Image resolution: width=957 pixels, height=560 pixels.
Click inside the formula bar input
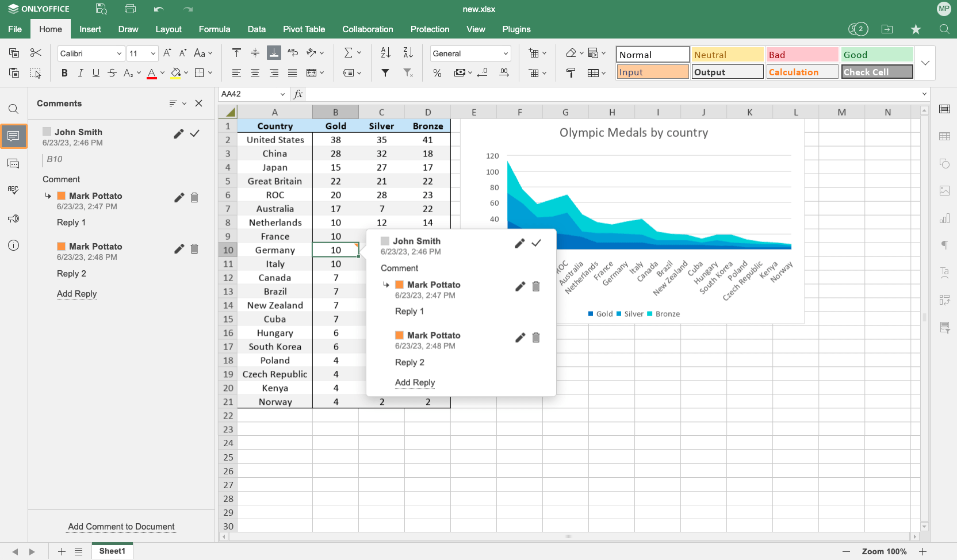[612, 94]
